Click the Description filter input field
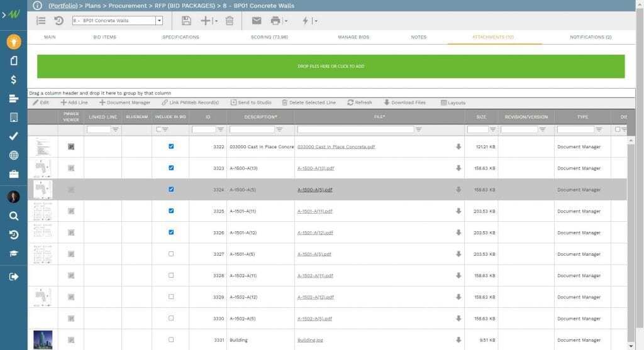644x350 pixels. click(252, 129)
